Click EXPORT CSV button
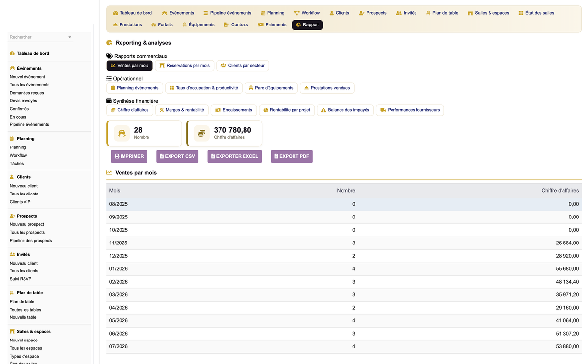Screen dimensions: 588x364 (x=177, y=156)
